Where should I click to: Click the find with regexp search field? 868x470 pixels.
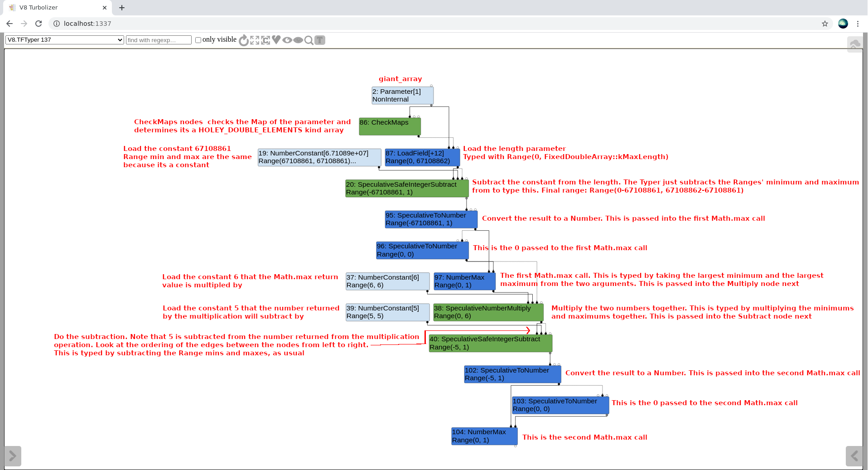159,40
